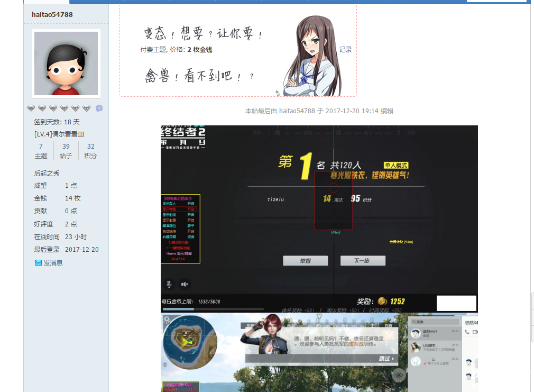This screenshot has width=534, height=392.
Task: Click the speaker mute icon in game screenshot
Action: click(185, 284)
